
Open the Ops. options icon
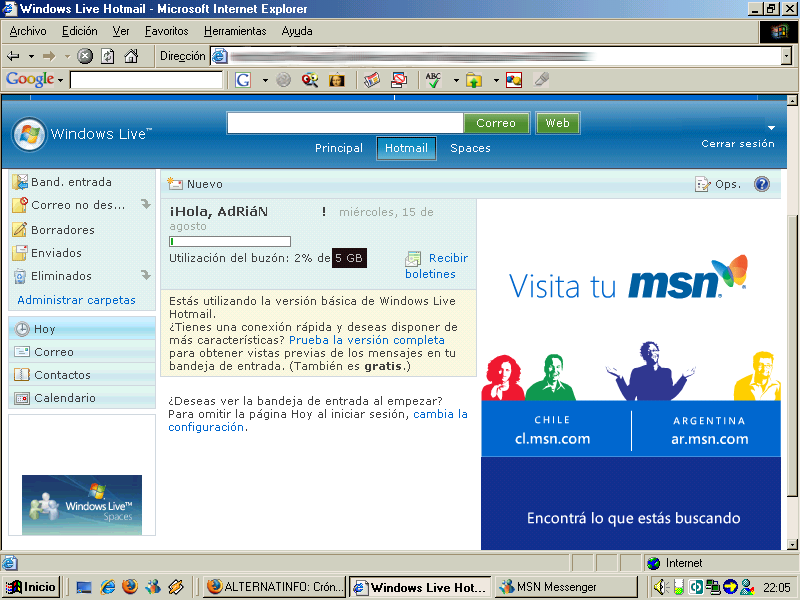(x=701, y=184)
